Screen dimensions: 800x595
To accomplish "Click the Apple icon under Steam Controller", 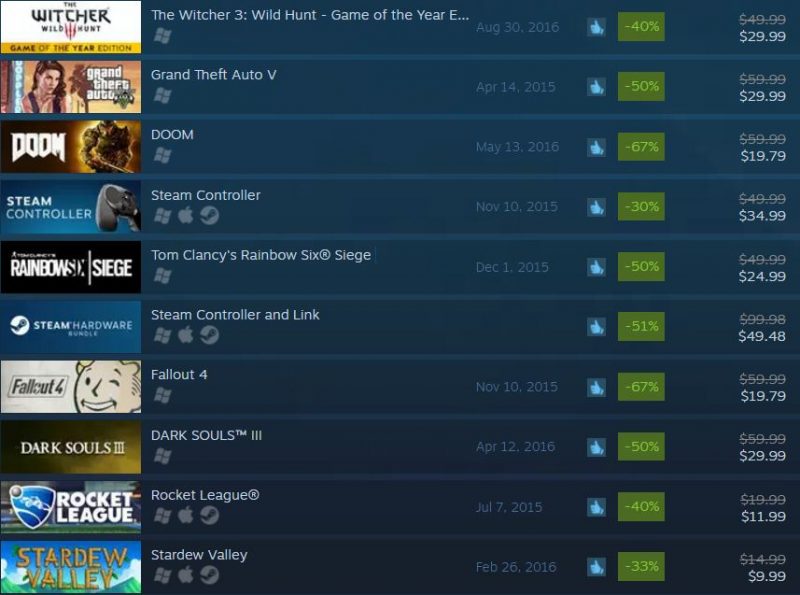I will [x=186, y=215].
